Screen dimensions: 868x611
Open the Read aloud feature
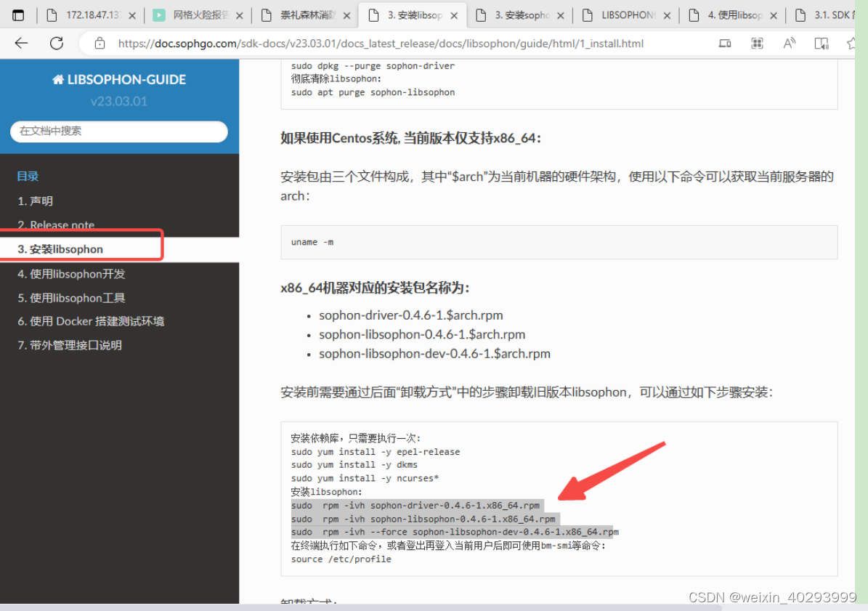(789, 43)
